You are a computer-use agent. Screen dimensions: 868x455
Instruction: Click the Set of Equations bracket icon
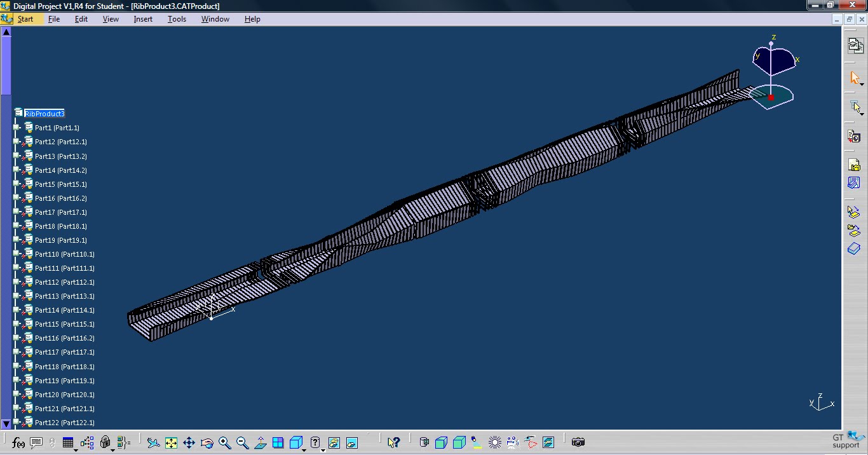pos(124,443)
